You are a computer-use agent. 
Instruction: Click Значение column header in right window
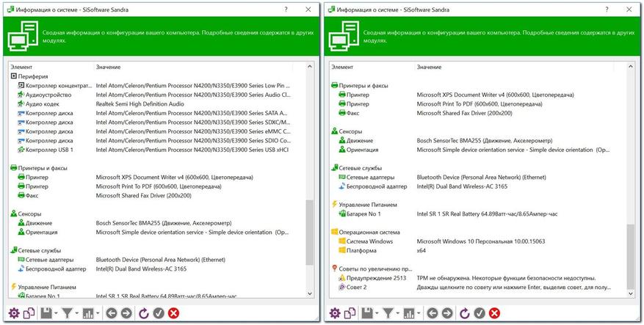coord(429,67)
